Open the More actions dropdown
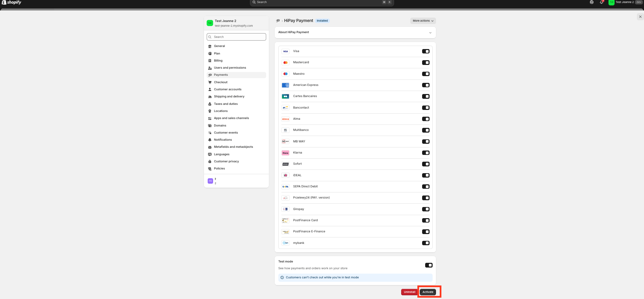 tap(423, 21)
